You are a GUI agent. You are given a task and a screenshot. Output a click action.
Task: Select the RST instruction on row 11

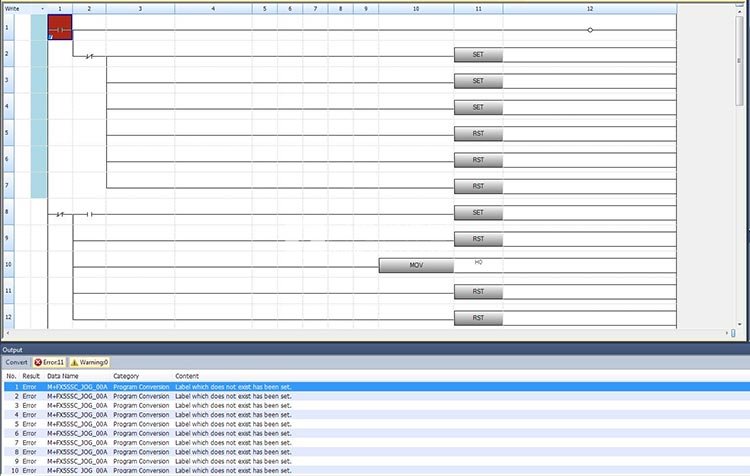[x=478, y=291]
